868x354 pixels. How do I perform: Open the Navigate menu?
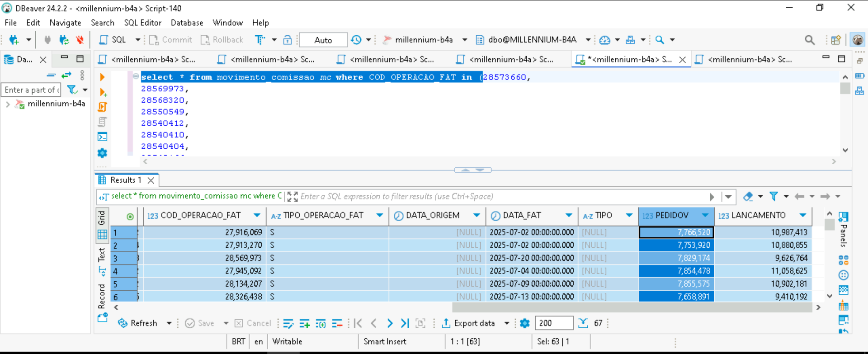(x=65, y=23)
